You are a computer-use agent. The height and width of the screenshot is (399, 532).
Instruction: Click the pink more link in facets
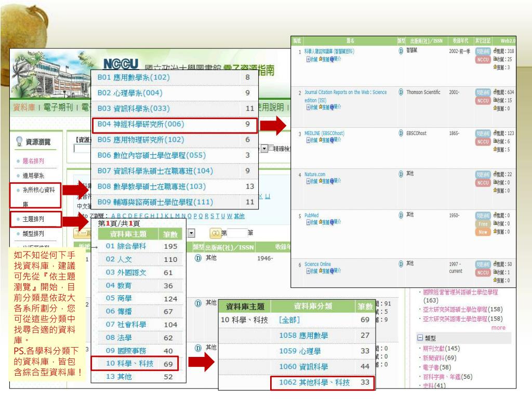tap(498, 328)
